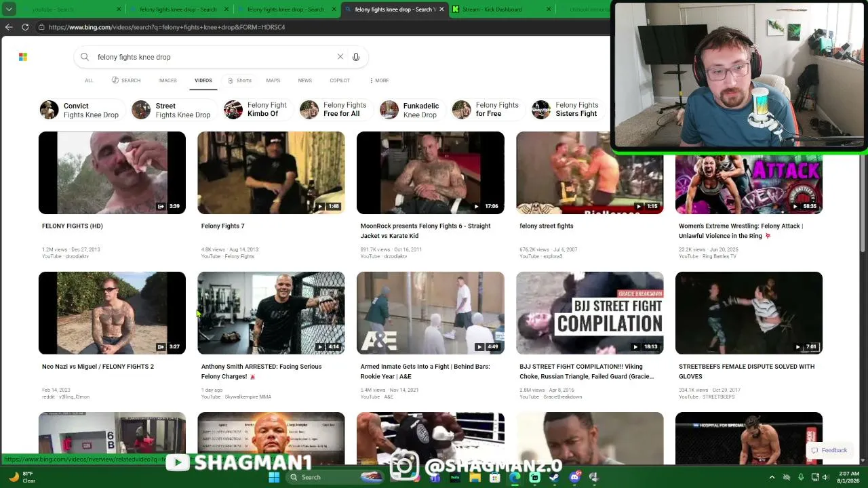
Task: Play the FELONY FIGHTS (HD) video thumbnail
Action: tap(112, 173)
